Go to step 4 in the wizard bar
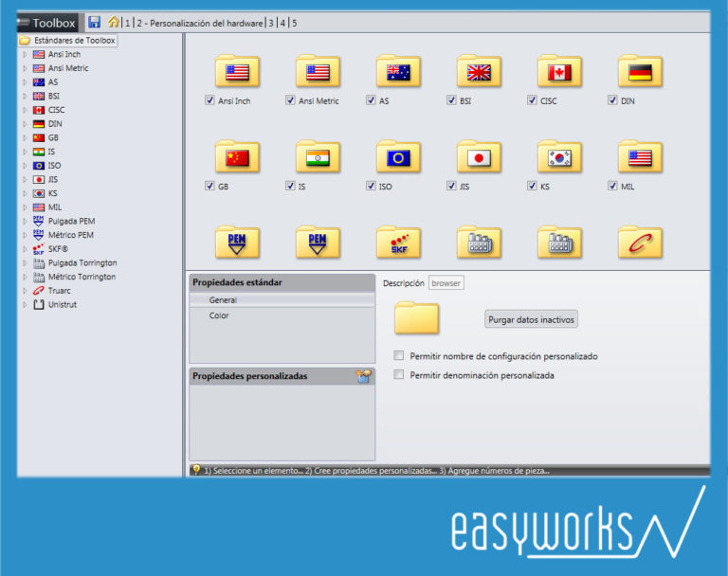This screenshot has width=728, height=576. point(282,23)
